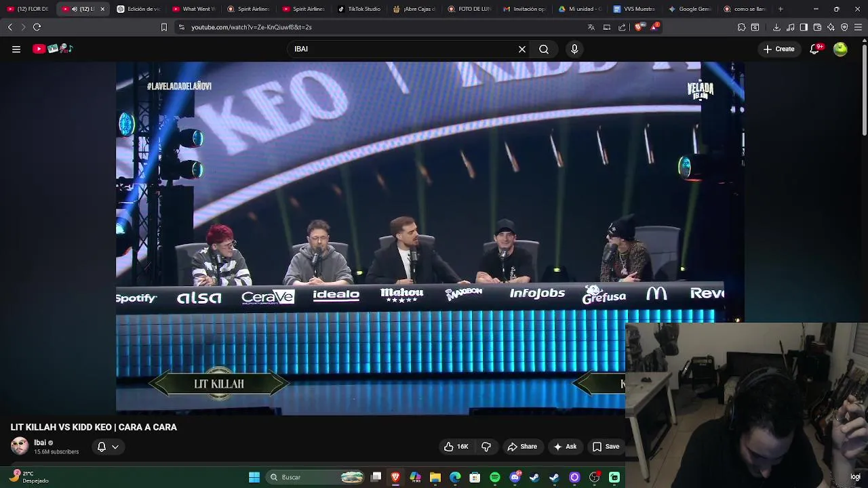Screen dimensions: 868x488
Task: Mute the playing tab's speaker icon
Action: pyautogui.click(x=74, y=9)
